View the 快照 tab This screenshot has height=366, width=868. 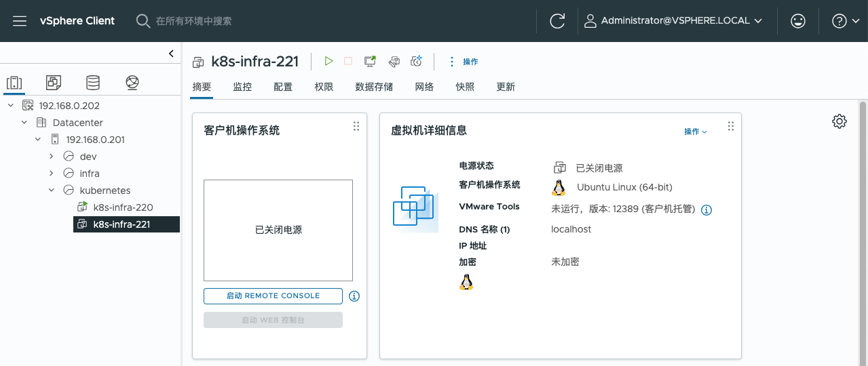tap(465, 87)
